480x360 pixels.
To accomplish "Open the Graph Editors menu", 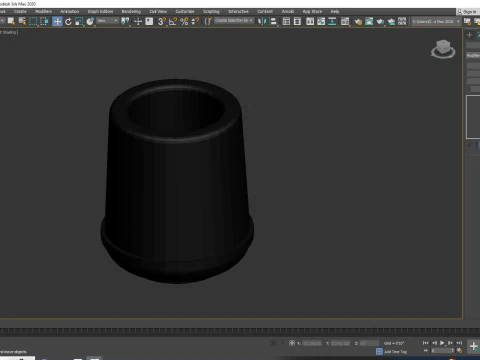I will click(x=100, y=11).
